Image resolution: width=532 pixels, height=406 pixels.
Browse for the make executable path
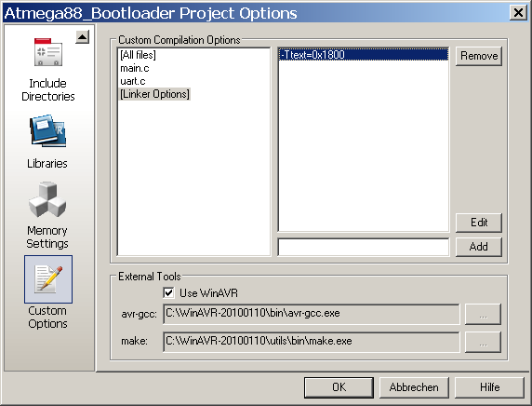(x=483, y=342)
